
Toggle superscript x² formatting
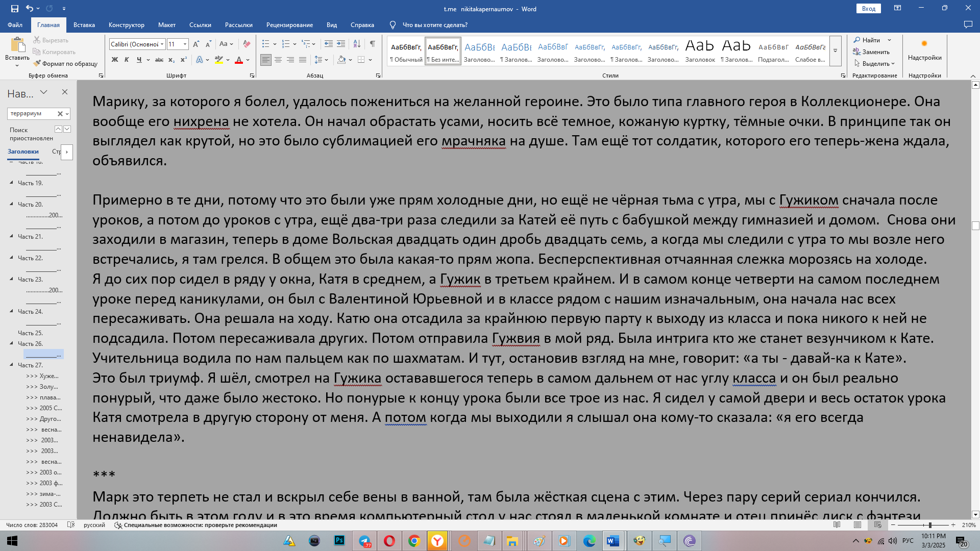click(x=183, y=60)
